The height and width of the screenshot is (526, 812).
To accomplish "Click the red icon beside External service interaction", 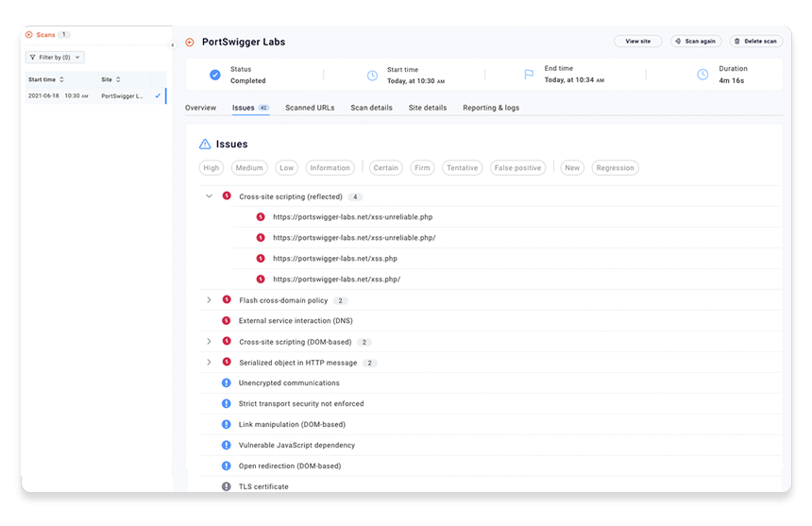I will point(227,321).
